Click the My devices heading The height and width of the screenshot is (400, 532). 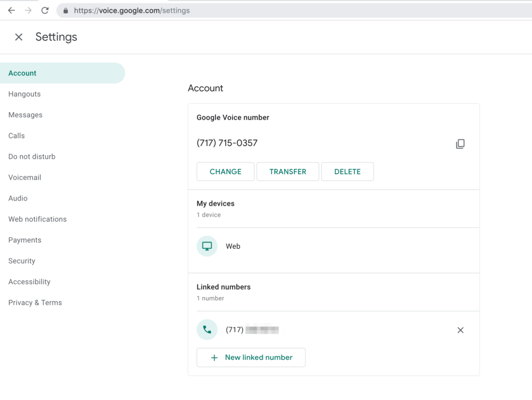point(216,204)
